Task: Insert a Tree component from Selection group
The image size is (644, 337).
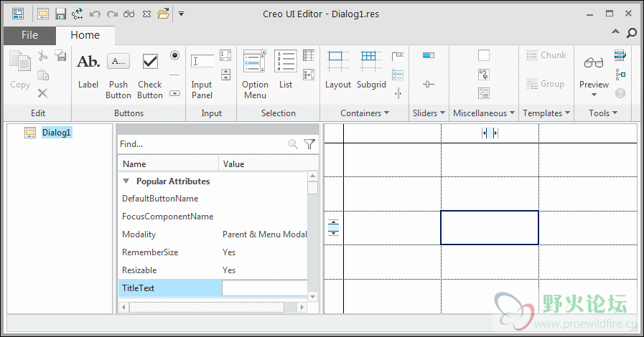Action: point(309,75)
